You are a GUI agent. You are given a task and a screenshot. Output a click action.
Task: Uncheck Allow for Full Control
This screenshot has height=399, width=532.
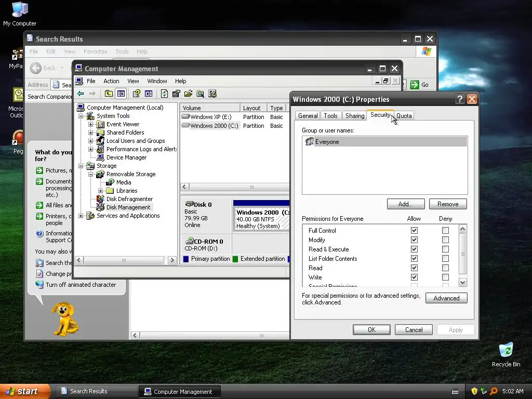point(414,230)
